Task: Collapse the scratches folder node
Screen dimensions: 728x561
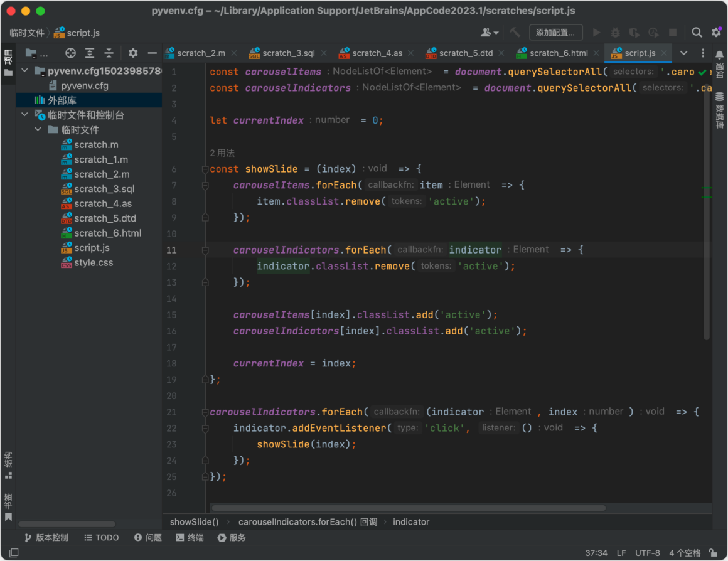Action: point(38,129)
